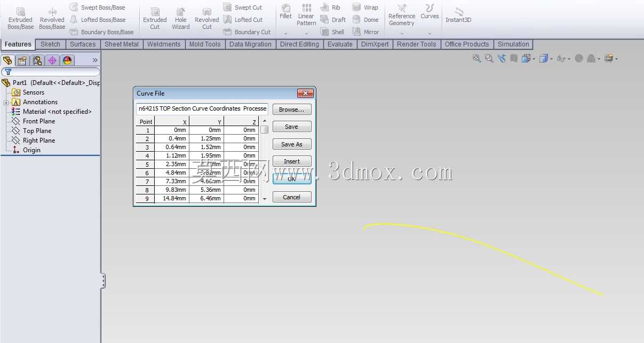The image size is (644, 343).
Task: Select the Dome tool
Action: [x=365, y=20]
